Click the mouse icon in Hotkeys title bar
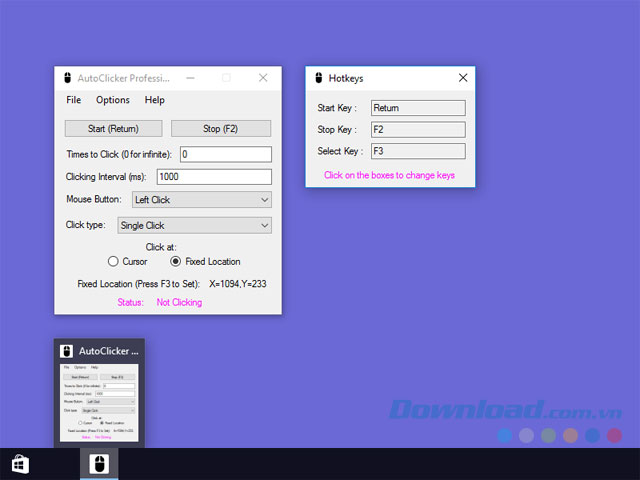Viewport: 640px width, 480px height. (319, 78)
